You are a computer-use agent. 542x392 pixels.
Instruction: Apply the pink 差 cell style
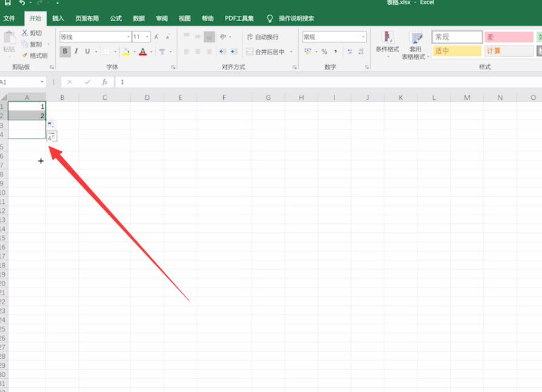coord(509,37)
